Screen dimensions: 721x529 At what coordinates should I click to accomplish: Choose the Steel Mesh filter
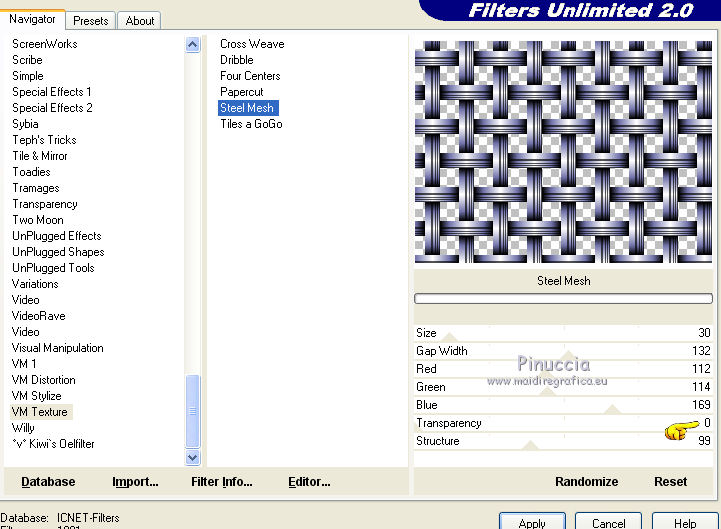(x=247, y=108)
